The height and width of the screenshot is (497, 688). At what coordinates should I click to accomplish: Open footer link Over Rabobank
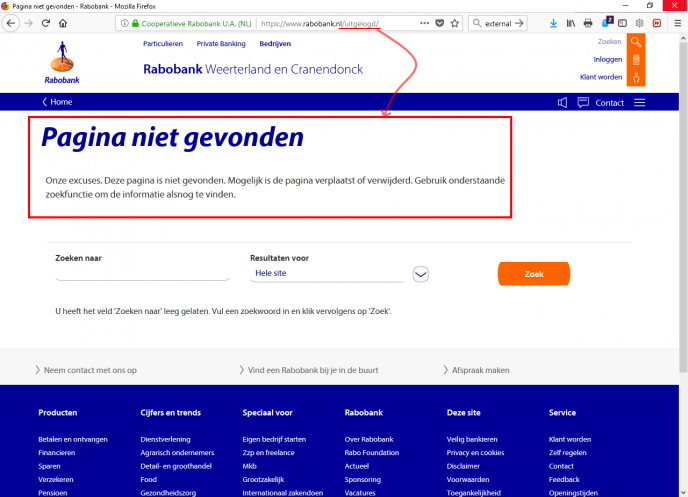(369, 440)
